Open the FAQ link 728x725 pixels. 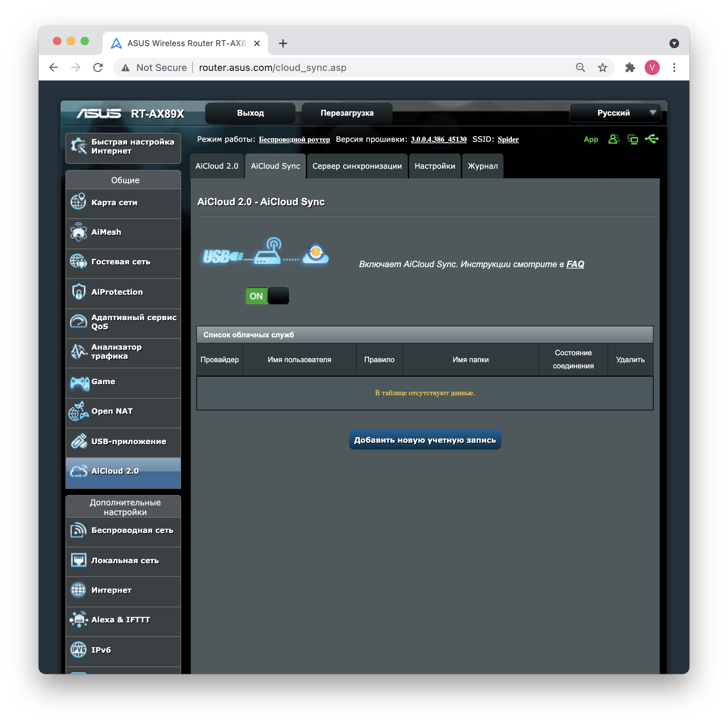coord(575,264)
